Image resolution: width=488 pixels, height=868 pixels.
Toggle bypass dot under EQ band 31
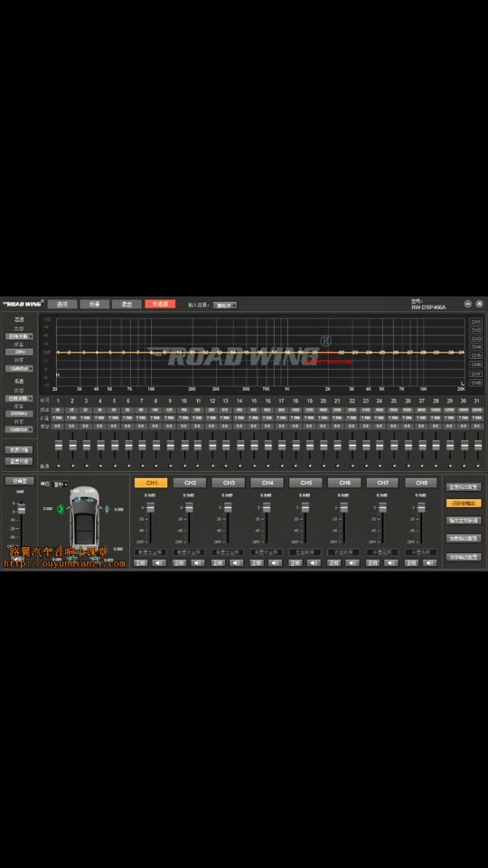click(x=478, y=467)
